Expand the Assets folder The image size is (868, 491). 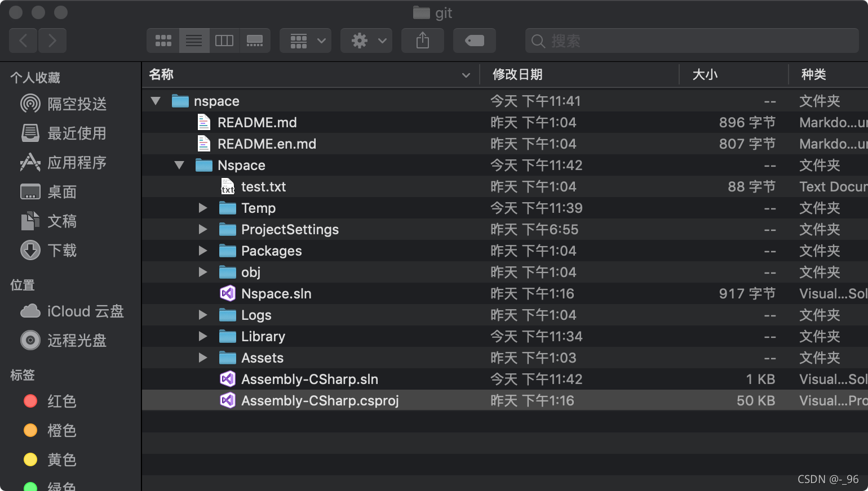tap(203, 358)
